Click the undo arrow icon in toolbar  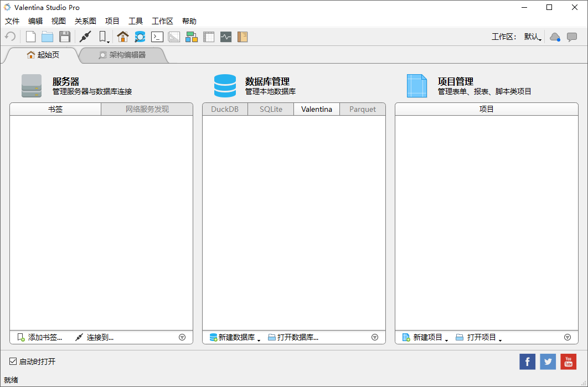point(10,37)
